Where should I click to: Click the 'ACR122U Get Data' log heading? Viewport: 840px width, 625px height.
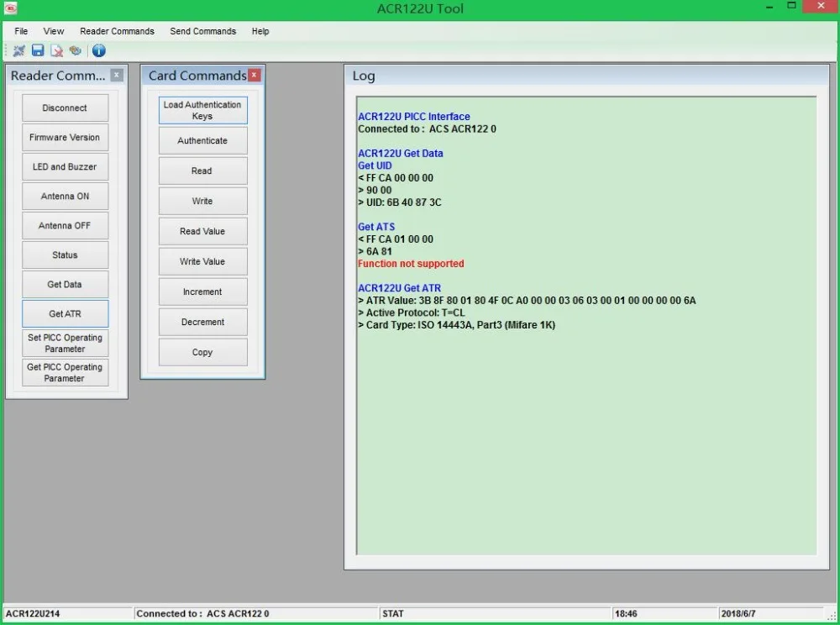coord(400,153)
